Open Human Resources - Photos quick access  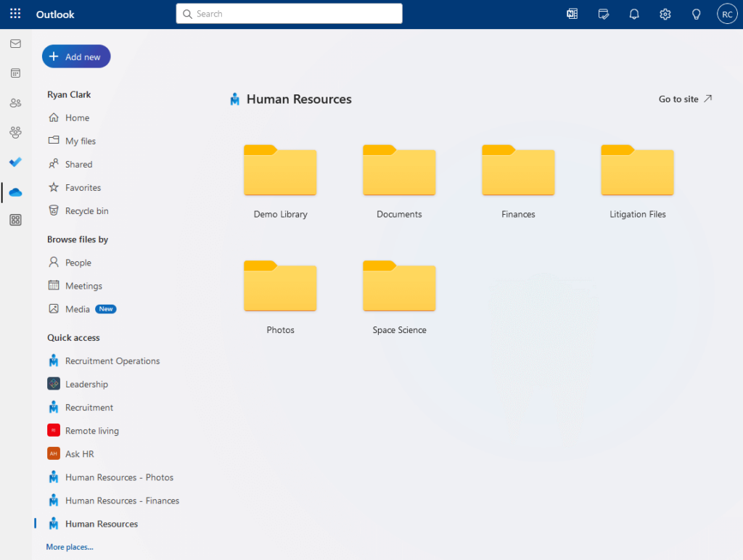(x=110, y=477)
